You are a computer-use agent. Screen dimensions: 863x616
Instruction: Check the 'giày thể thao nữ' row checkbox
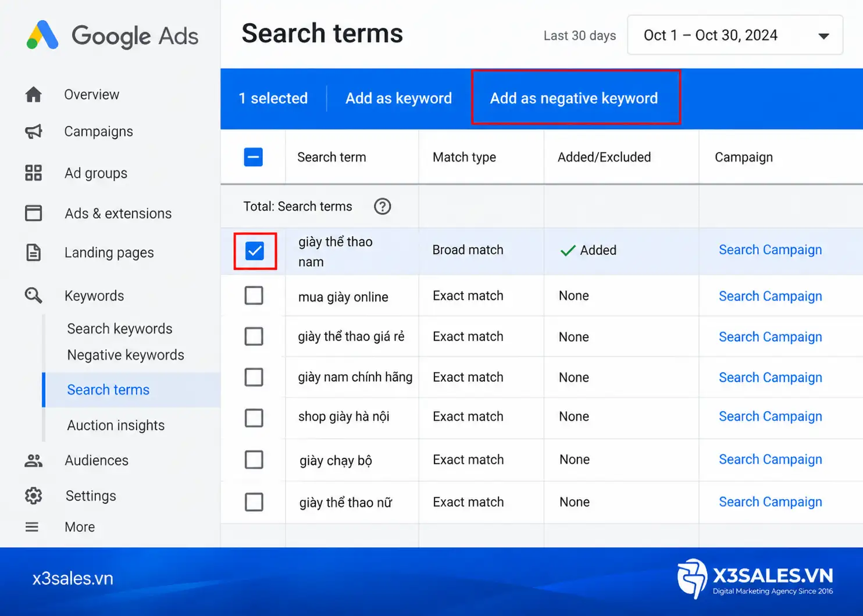pos(254,502)
